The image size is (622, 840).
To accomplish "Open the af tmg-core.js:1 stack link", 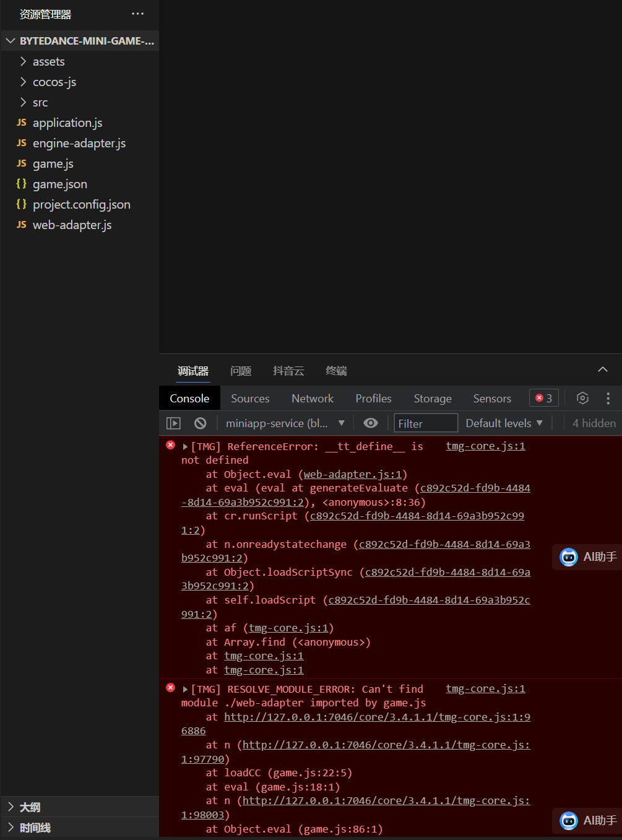I will click(x=288, y=628).
